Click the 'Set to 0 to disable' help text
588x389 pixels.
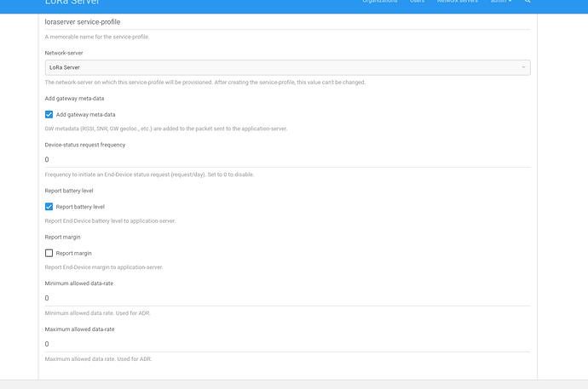point(231,174)
